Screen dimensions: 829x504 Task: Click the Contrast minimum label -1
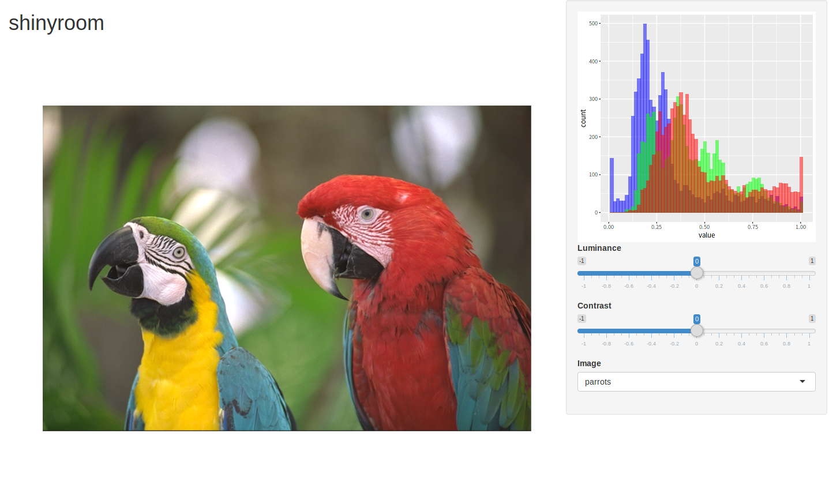582,318
